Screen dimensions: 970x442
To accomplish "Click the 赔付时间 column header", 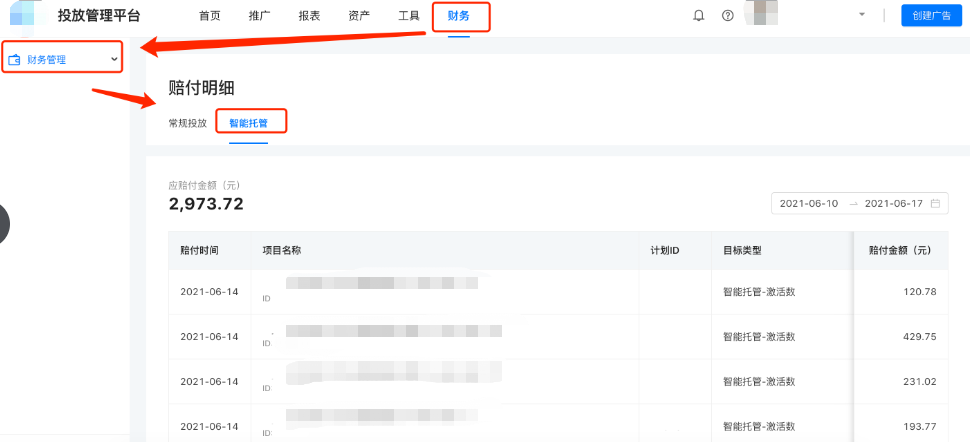I will 199,250.
